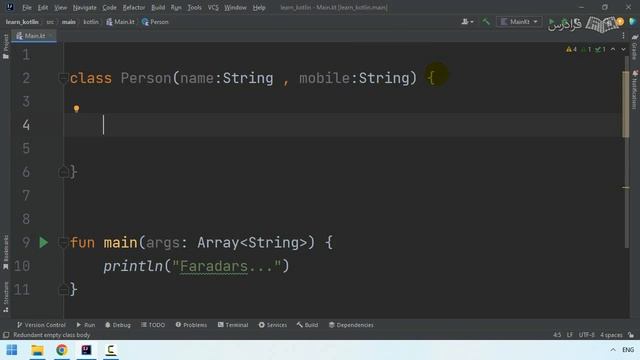Click the main breadcrumb folder
The image size is (640, 360).
pyautogui.click(x=69, y=22)
